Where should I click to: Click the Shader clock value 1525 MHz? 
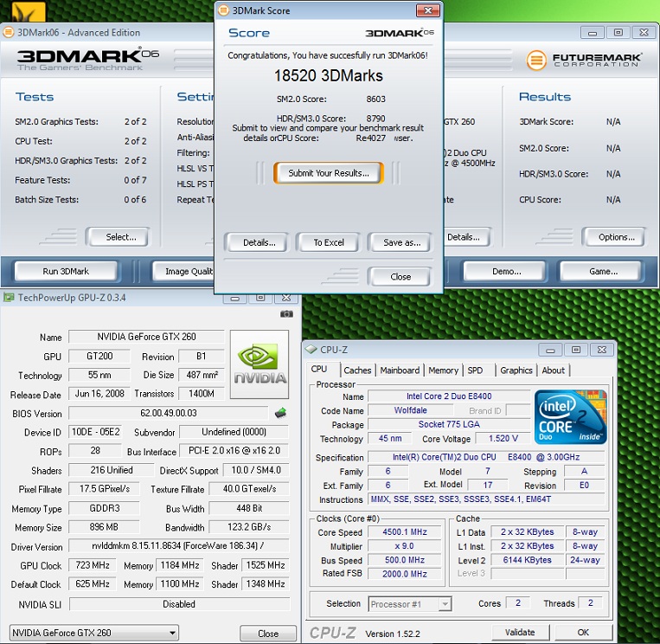[266, 565]
